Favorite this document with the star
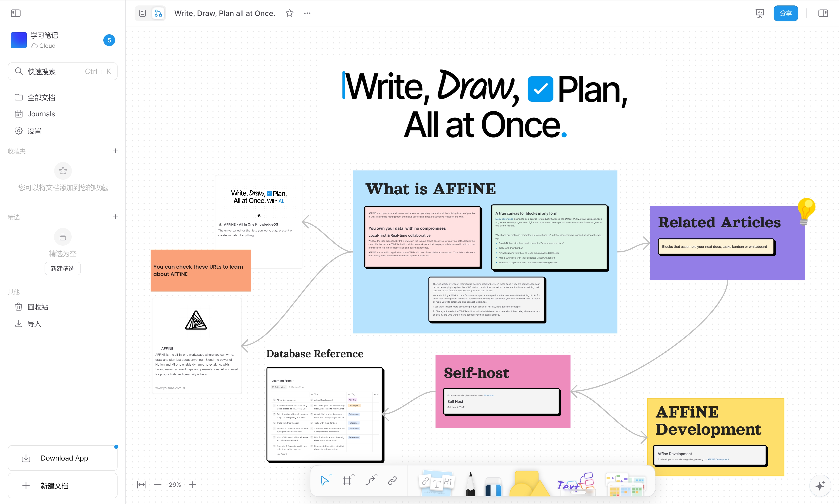This screenshot has height=504, width=839. tap(289, 13)
